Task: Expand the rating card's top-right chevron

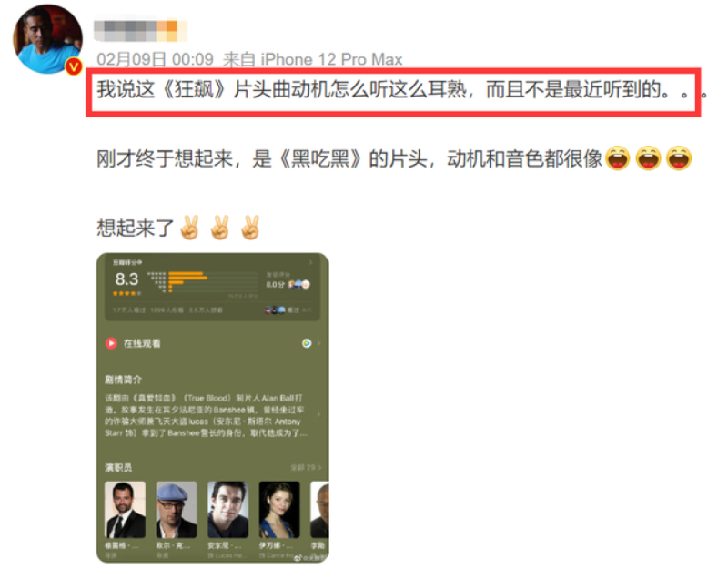Action: point(310,262)
